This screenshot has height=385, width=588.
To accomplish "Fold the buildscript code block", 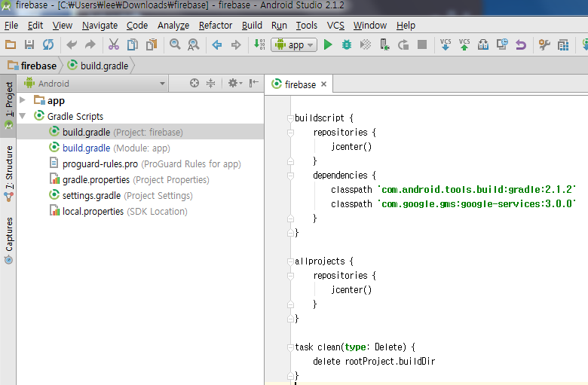I will click(290, 118).
